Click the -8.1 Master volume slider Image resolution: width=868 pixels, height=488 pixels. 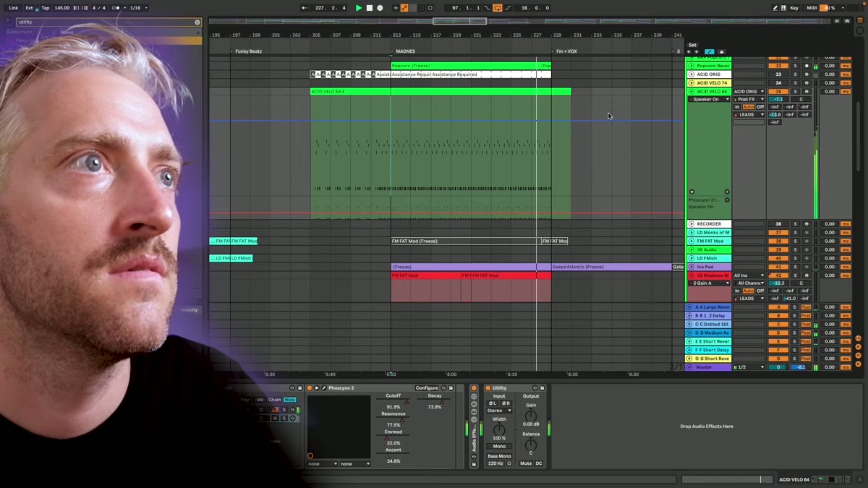[801, 367]
